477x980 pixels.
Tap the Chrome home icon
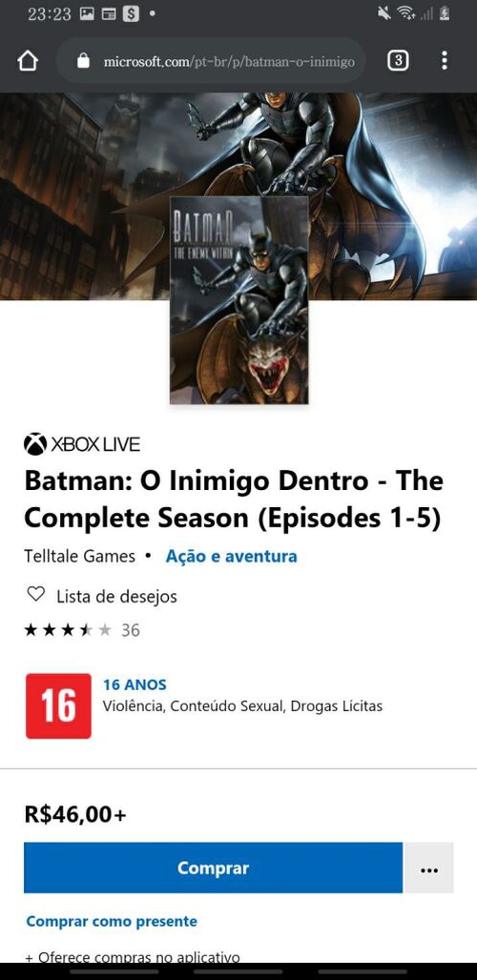pyautogui.click(x=28, y=61)
